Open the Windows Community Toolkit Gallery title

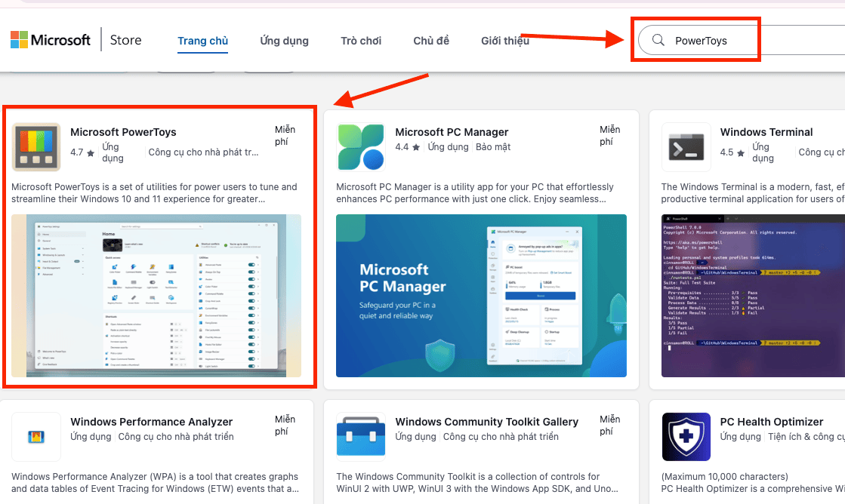pos(486,422)
